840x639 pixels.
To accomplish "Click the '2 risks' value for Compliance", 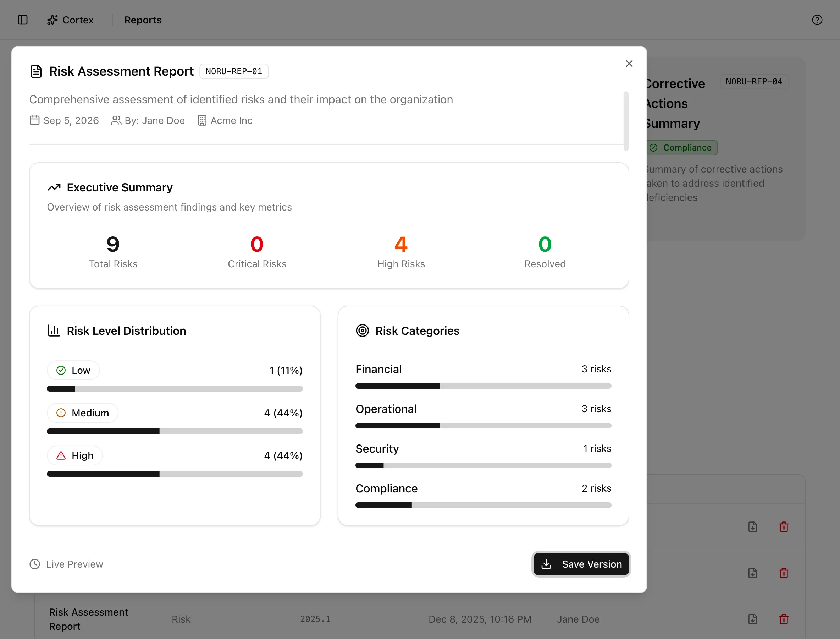I will click(596, 488).
